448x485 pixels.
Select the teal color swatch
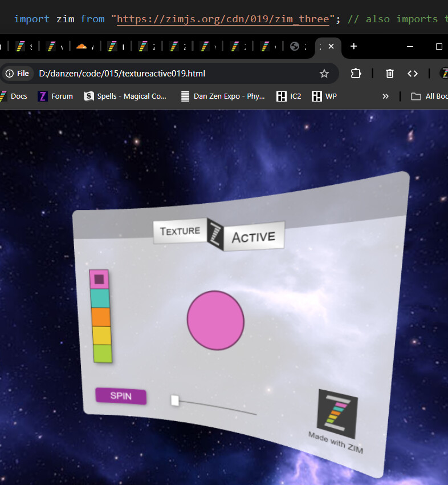click(x=100, y=298)
